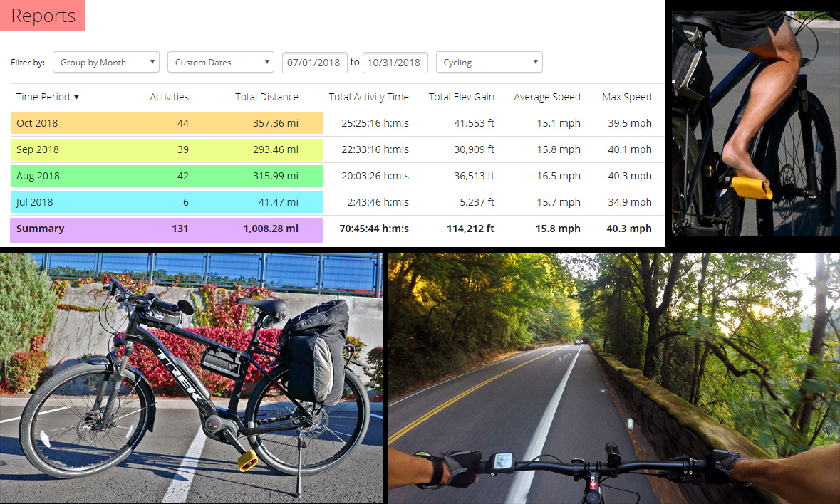Open the Oct 2018 time period row
Viewport: 840px width, 504px height.
37,123
